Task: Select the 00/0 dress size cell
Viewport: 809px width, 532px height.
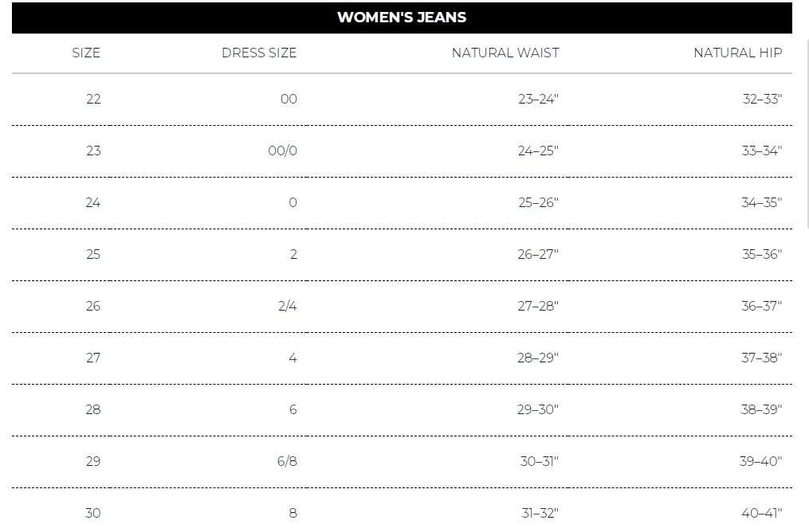Action: (282, 151)
